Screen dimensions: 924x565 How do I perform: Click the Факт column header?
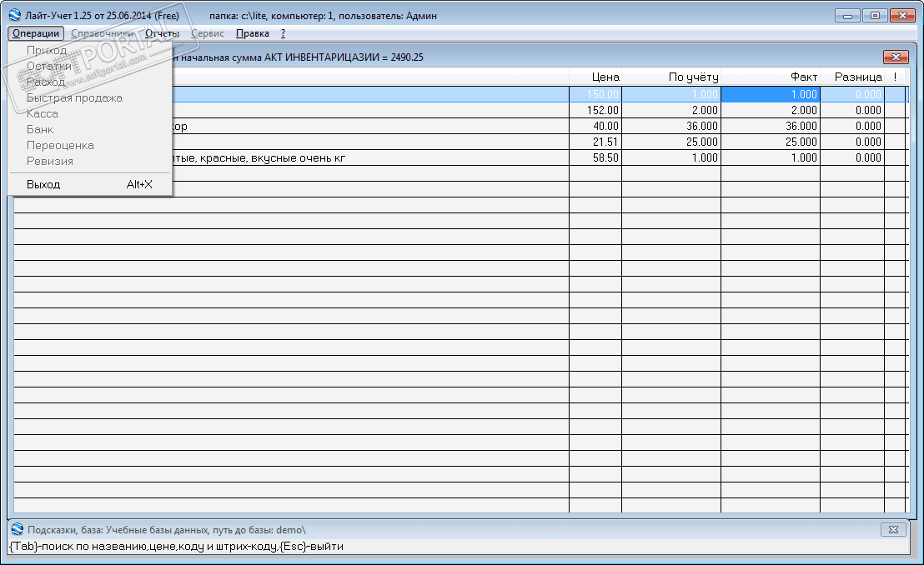[x=771, y=77]
